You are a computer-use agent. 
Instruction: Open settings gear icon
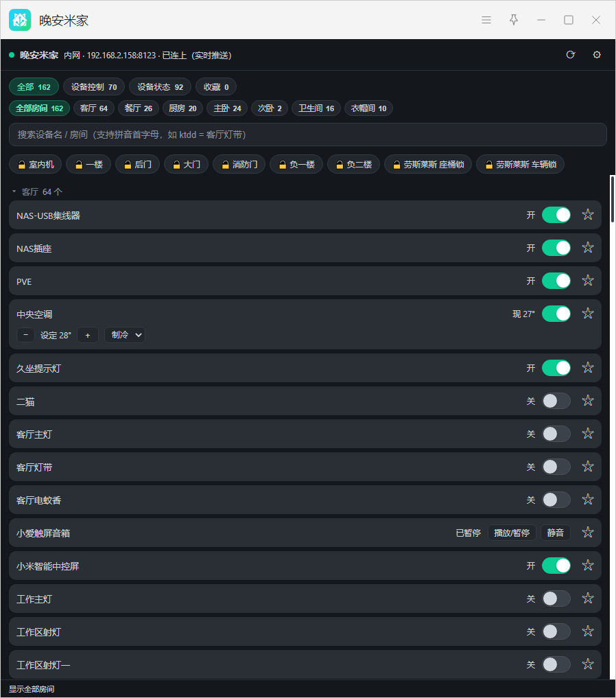pyautogui.click(x=597, y=55)
